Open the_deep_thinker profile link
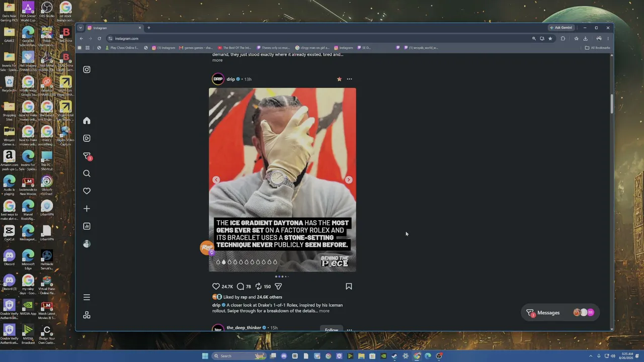644x362 pixels. pos(244,328)
